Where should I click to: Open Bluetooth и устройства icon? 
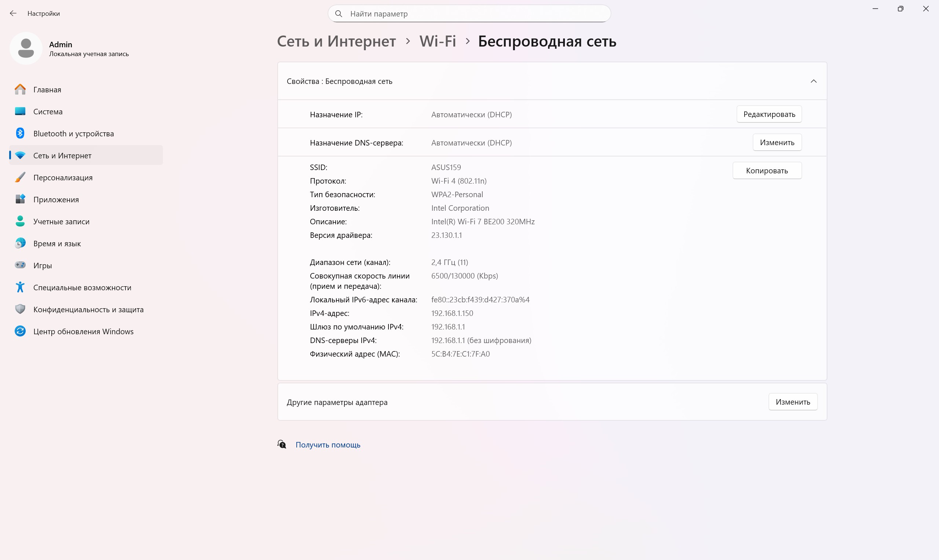(20, 133)
